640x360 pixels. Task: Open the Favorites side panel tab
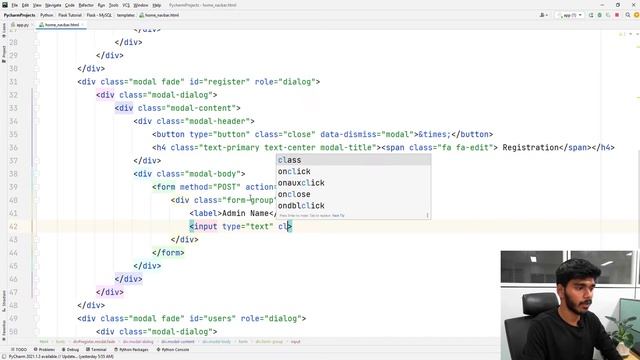[x=4, y=331]
